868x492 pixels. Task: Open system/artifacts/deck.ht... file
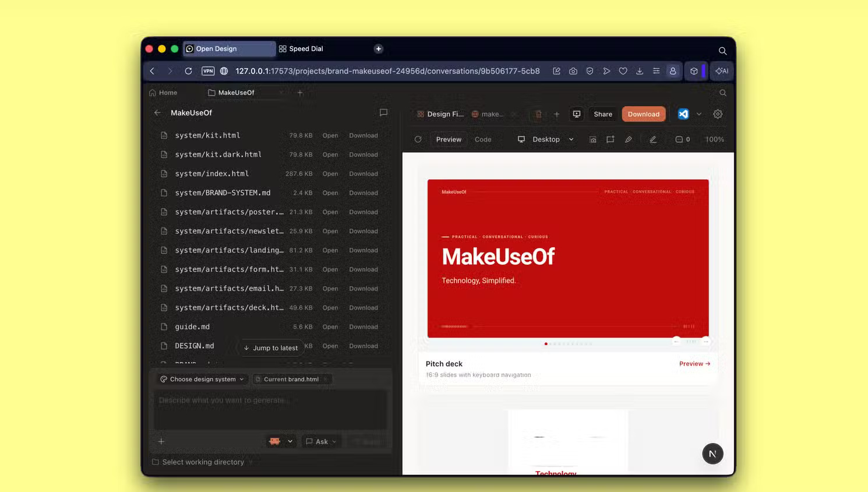click(x=330, y=308)
